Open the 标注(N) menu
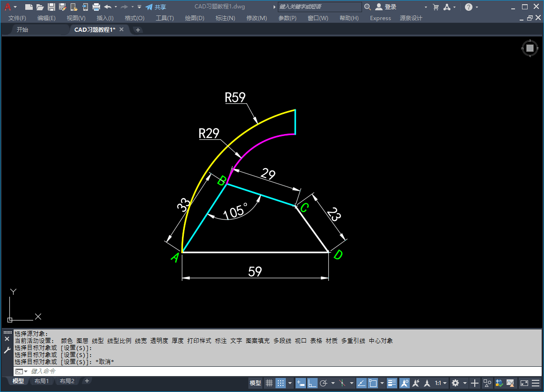This screenshot has width=544, height=392. [225, 18]
